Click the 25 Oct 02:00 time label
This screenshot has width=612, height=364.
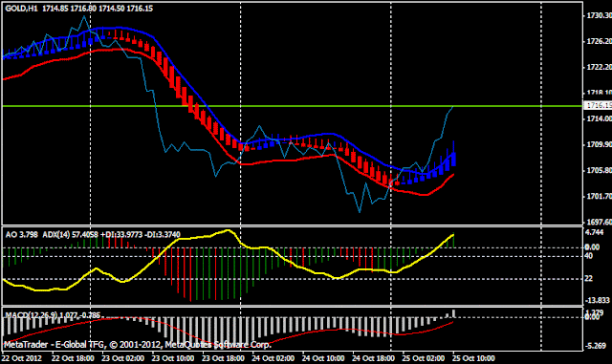(x=423, y=358)
